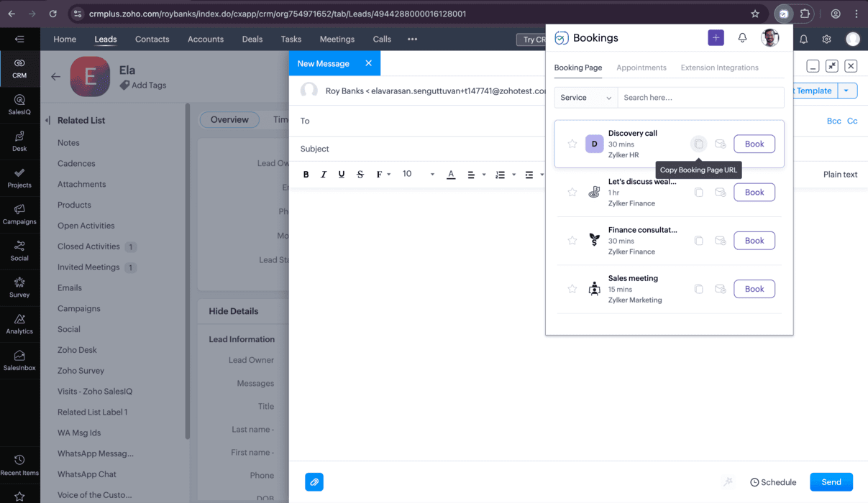Open the more modules ellipsis menu
Image resolution: width=868 pixels, height=503 pixels.
412,40
